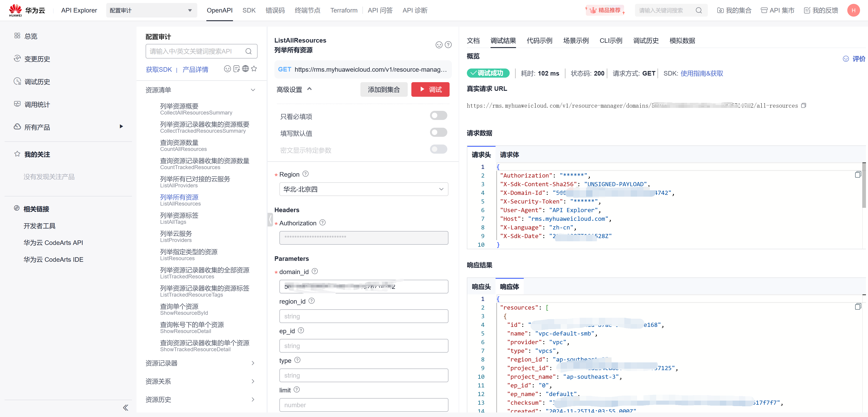Click the search magnifier in top bar

click(698, 10)
